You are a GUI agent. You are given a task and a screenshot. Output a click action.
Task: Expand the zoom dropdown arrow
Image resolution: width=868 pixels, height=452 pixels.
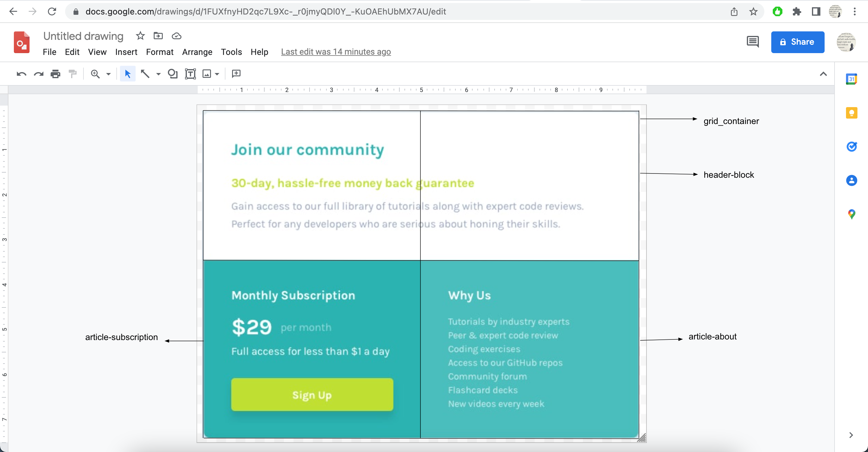(x=108, y=74)
